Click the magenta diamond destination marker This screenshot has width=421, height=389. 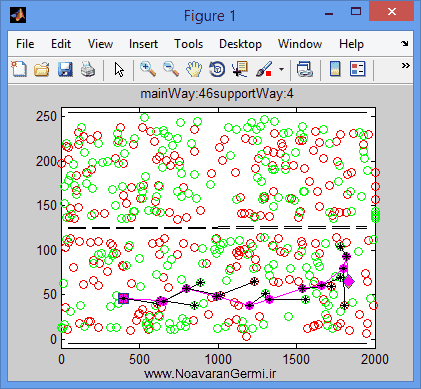[349, 282]
